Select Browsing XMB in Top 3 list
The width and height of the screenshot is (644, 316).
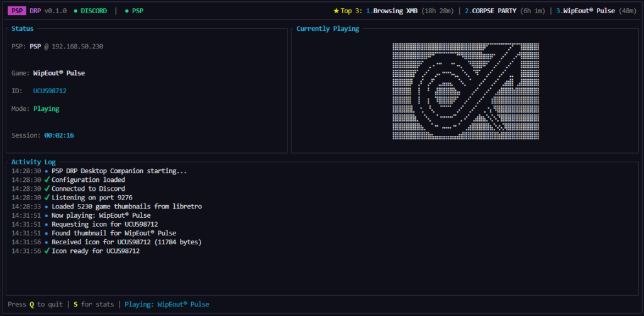pos(395,11)
